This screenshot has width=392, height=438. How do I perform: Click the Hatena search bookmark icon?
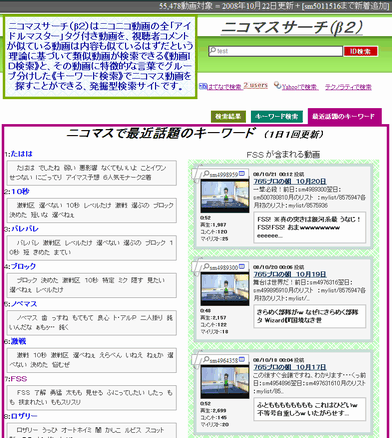203,86
